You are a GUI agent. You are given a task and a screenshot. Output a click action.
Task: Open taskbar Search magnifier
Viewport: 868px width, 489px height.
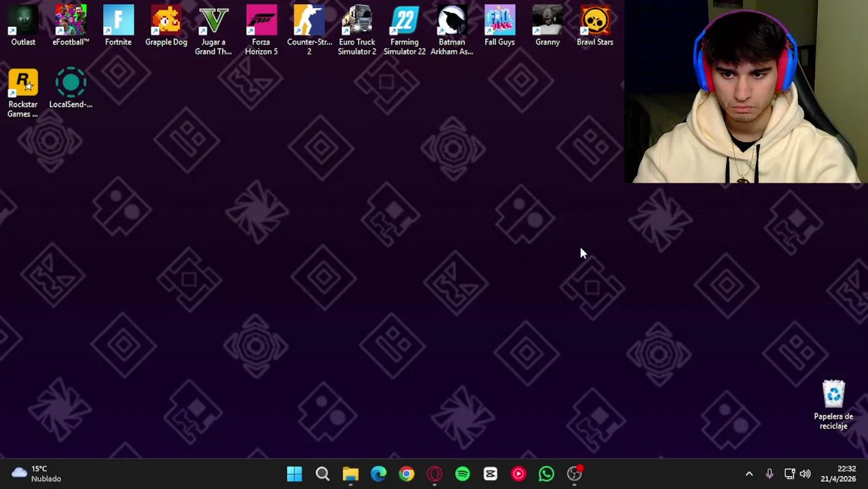coord(323,473)
